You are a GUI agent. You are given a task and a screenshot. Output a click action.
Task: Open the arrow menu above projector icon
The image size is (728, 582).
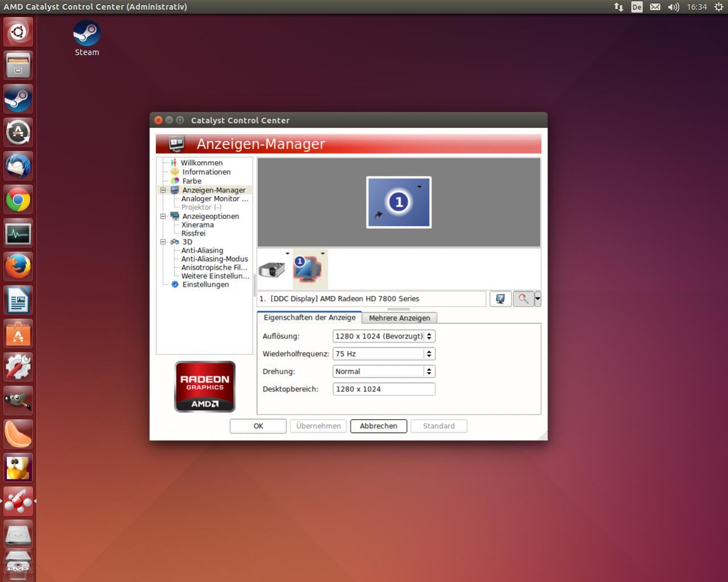pos(287,254)
